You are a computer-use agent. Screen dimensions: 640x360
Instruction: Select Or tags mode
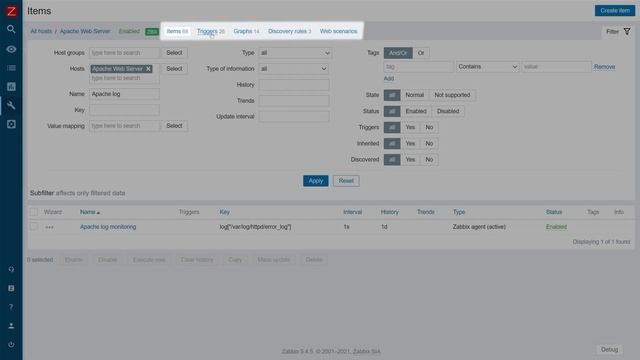[x=421, y=53]
